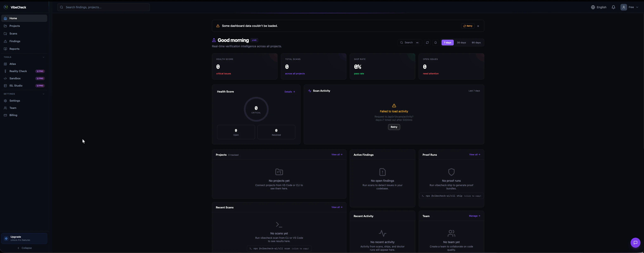
Task: Collapse the Settings sidebar section
Action: (x=44, y=94)
